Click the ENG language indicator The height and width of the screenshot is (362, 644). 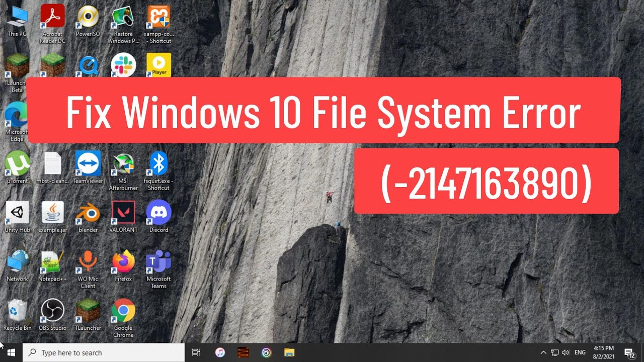coord(580,353)
